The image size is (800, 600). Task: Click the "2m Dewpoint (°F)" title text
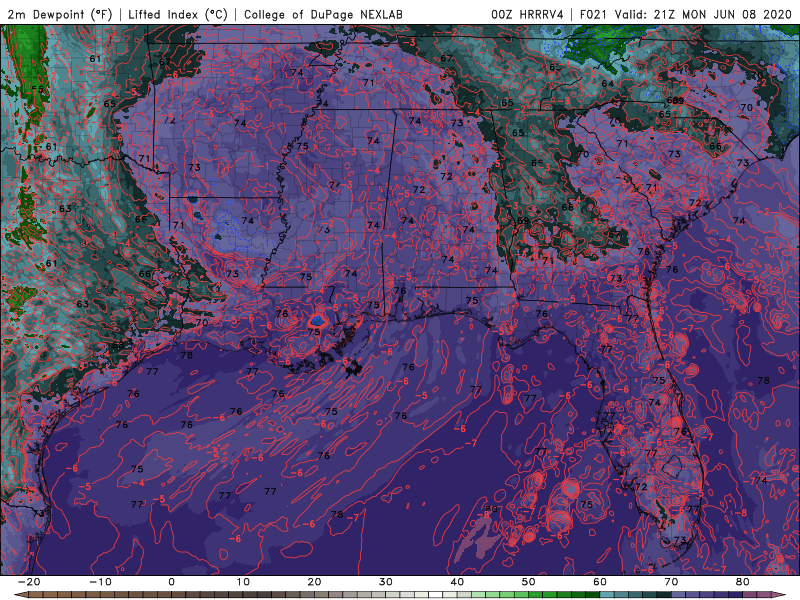(60, 14)
